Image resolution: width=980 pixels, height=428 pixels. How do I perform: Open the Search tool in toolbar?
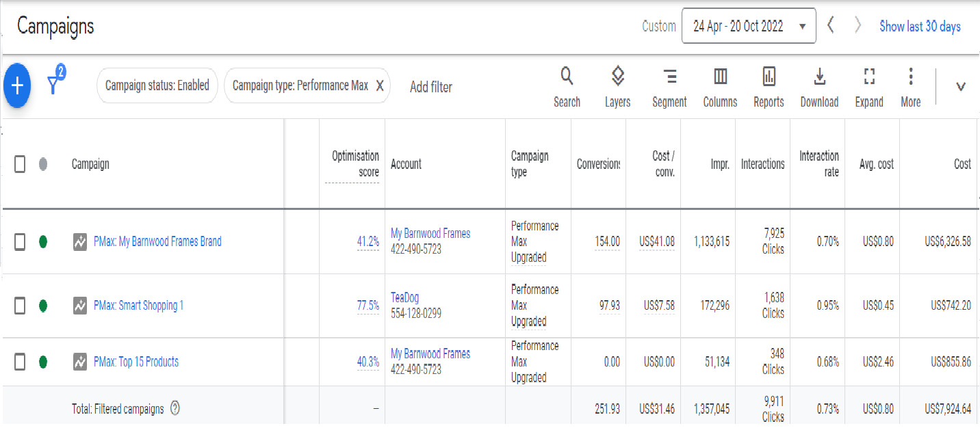567,87
